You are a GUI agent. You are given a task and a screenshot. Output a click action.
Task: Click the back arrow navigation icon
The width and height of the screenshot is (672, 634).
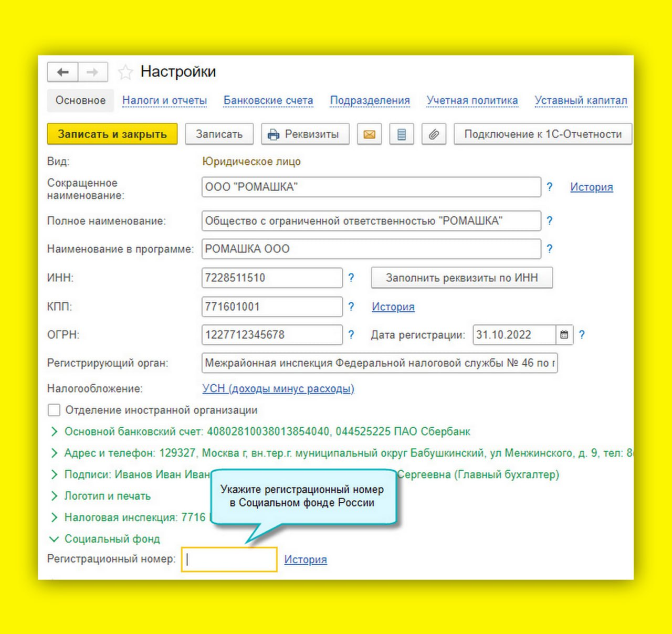tap(63, 72)
